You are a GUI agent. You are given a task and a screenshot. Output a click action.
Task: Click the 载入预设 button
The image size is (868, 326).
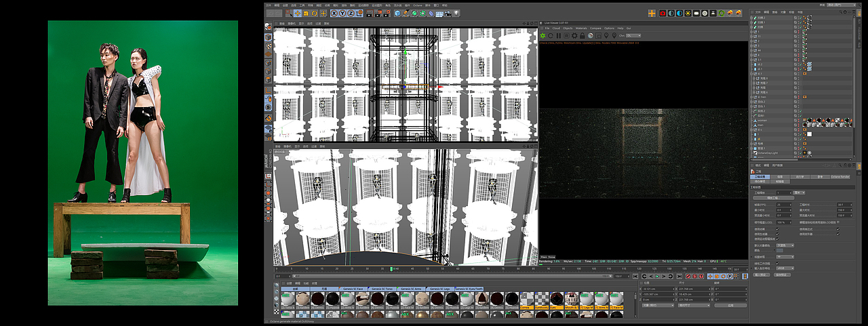point(760,274)
